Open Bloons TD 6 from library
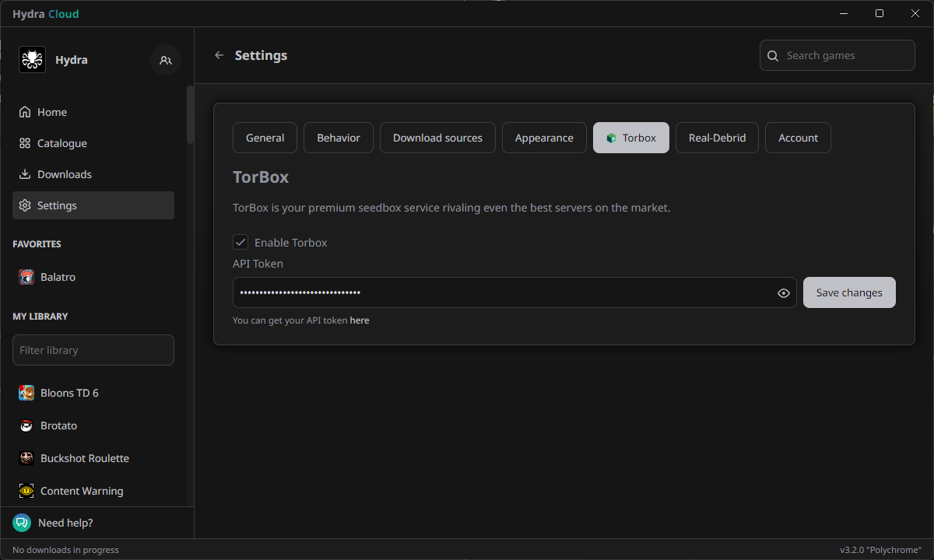 [x=69, y=393]
